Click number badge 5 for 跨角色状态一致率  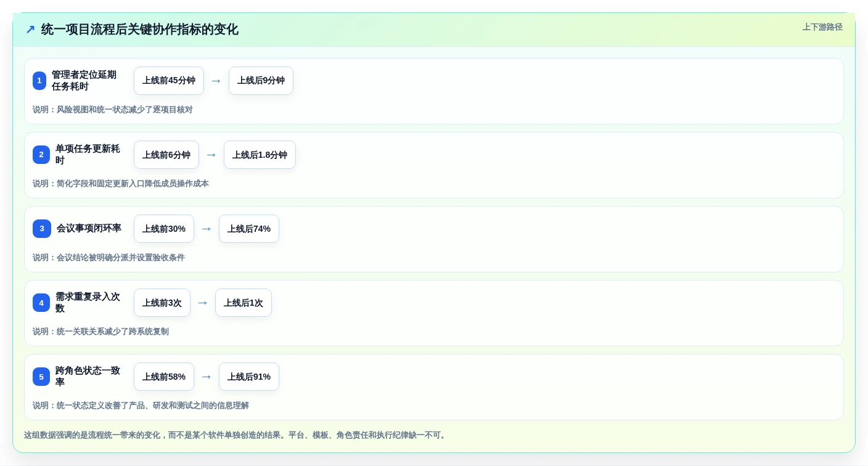click(x=41, y=377)
